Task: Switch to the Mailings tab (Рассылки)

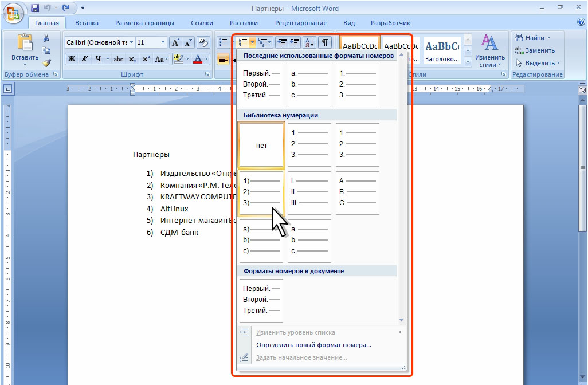Action: (244, 23)
